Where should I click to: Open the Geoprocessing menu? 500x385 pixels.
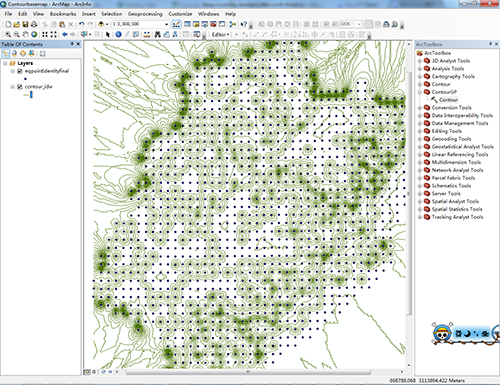pyautogui.click(x=145, y=14)
